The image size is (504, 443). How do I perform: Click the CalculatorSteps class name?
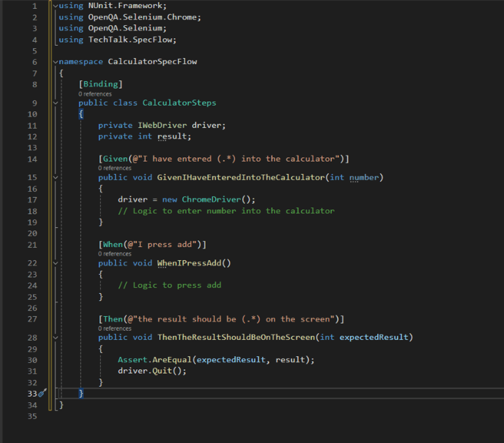(179, 103)
